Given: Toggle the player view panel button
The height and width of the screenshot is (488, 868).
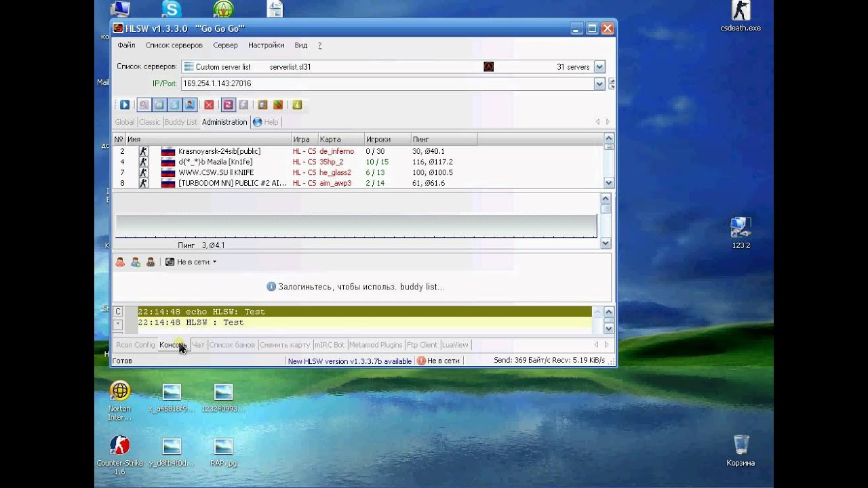Looking at the screenshot, I should [x=190, y=105].
